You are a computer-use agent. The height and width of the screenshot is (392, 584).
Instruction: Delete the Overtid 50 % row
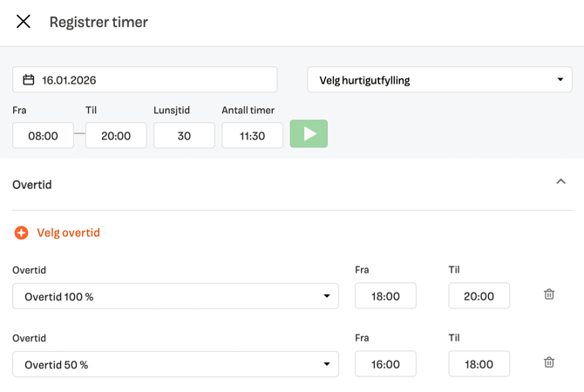click(x=549, y=362)
